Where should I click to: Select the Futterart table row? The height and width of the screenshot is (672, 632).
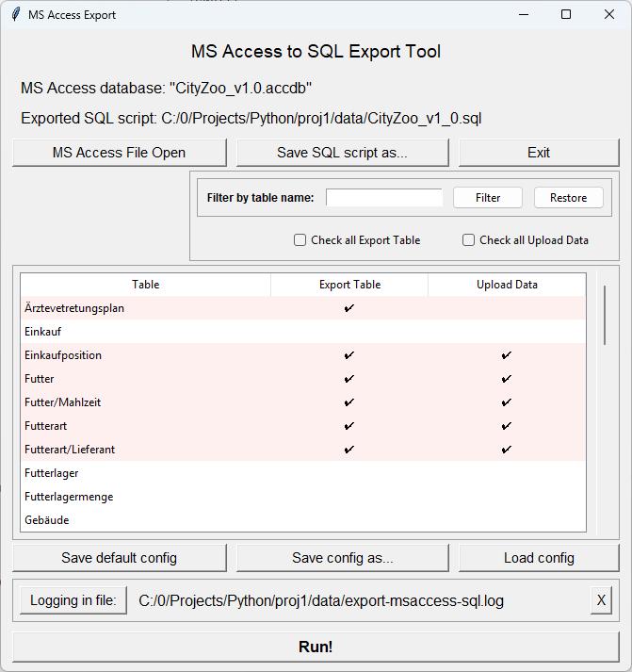point(303,426)
